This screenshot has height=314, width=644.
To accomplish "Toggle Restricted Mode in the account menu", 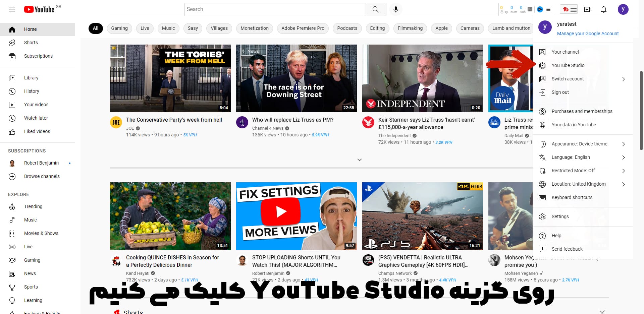I will click(573, 171).
